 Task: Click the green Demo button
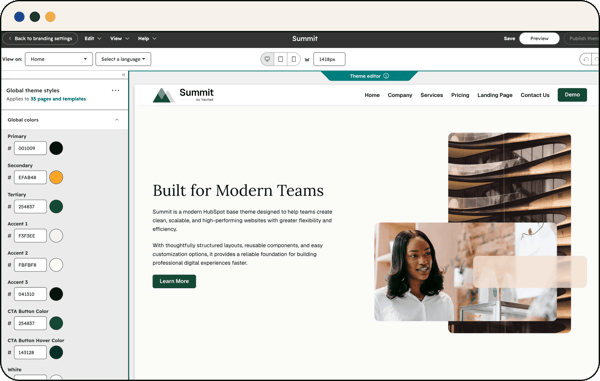click(x=572, y=95)
